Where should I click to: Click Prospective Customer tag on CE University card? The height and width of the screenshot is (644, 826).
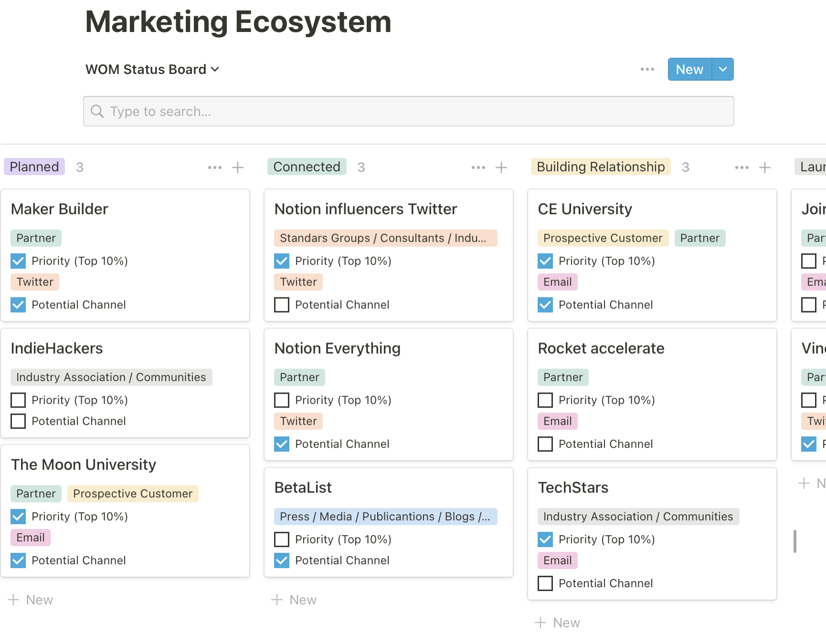tap(603, 238)
